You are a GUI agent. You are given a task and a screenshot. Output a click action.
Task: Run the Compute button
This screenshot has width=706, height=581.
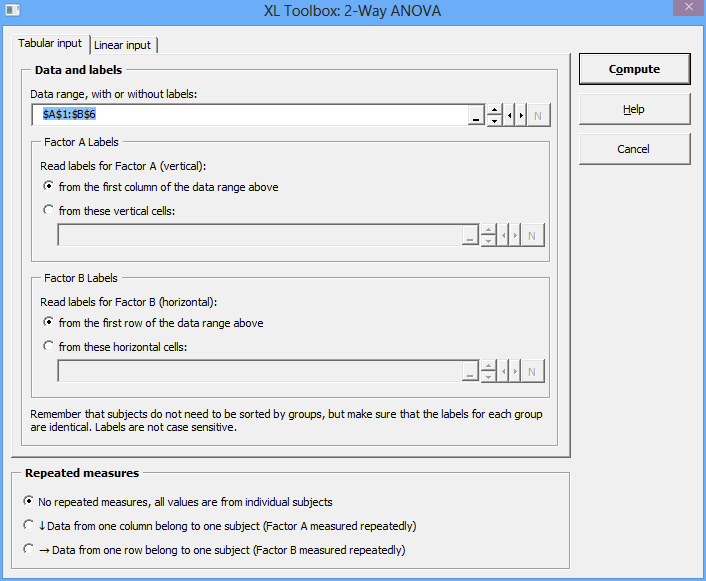pyautogui.click(x=634, y=69)
